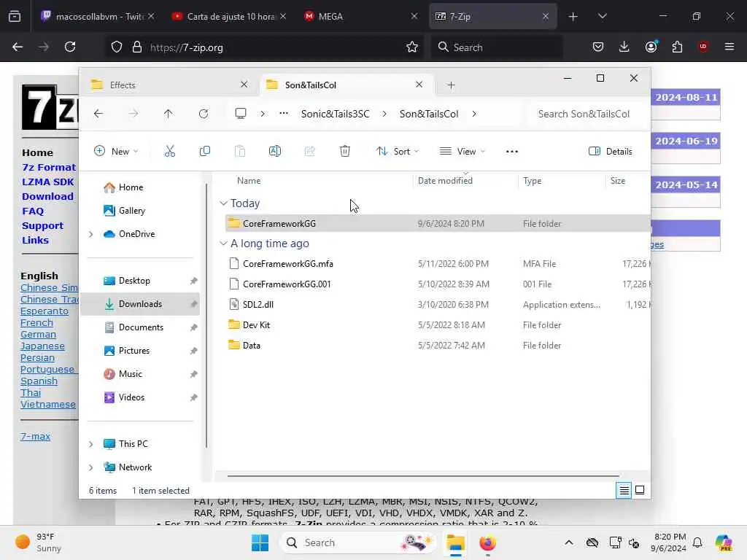Viewport: 747px width, 560px height.
Task: Open the New dropdown in File Explorer
Action: coord(116,152)
